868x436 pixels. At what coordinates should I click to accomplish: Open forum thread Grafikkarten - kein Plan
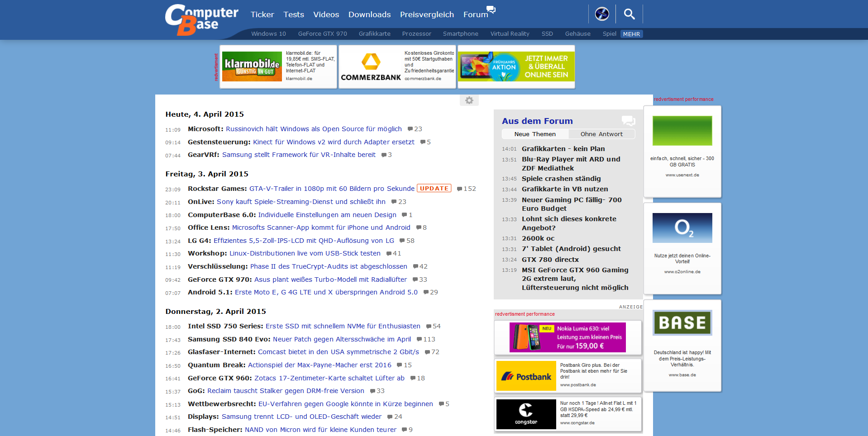click(x=563, y=149)
